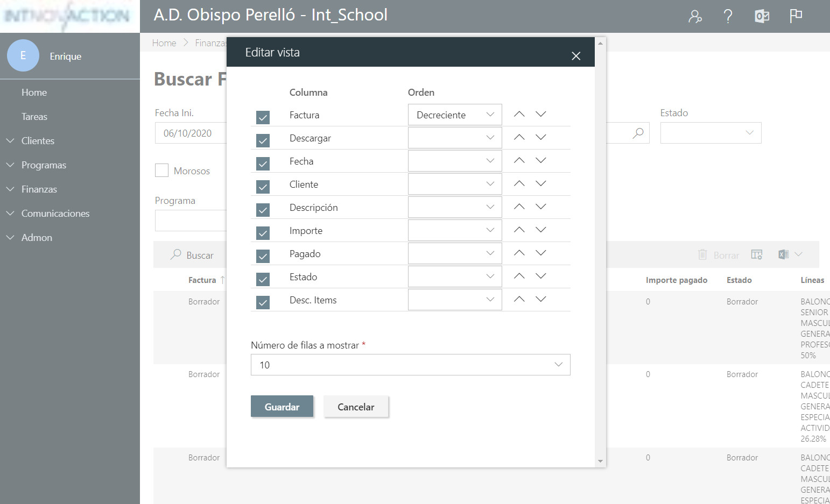This screenshot has width=830, height=504.
Task: Move Factura column down
Action: [x=541, y=114]
